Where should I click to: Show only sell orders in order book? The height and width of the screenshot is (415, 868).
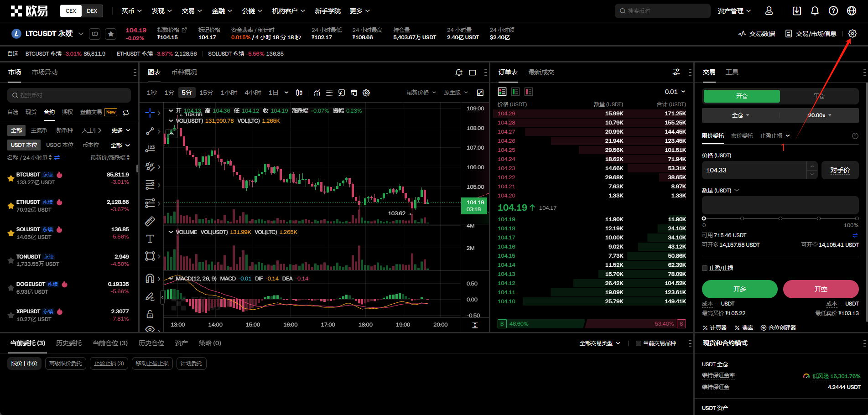click(529, 92)
